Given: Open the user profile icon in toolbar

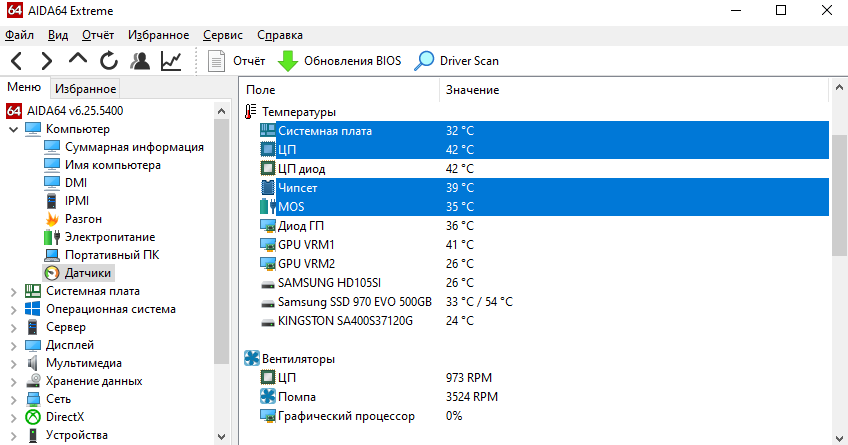Looking at the screenshot, I should coord(140,61).
